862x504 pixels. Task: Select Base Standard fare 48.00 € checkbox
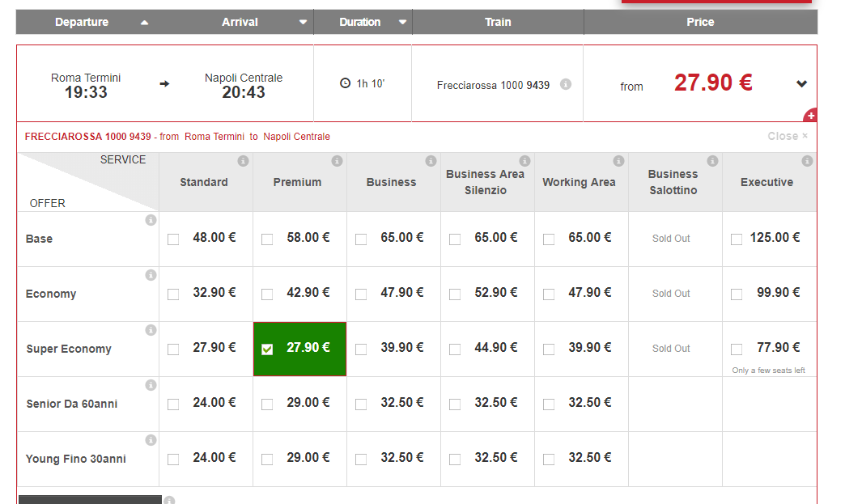coord(173,239)
